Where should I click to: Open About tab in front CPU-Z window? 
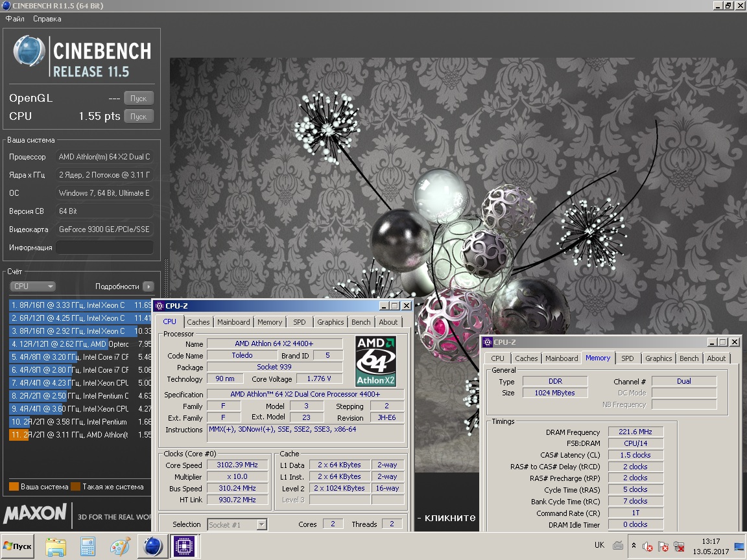(x=388, y=322)
